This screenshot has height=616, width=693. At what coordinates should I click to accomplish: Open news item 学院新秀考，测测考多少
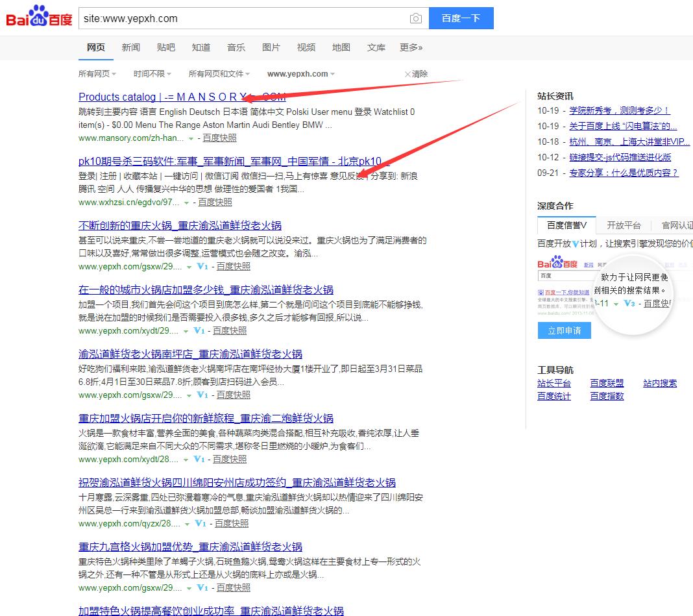point(619,110)
